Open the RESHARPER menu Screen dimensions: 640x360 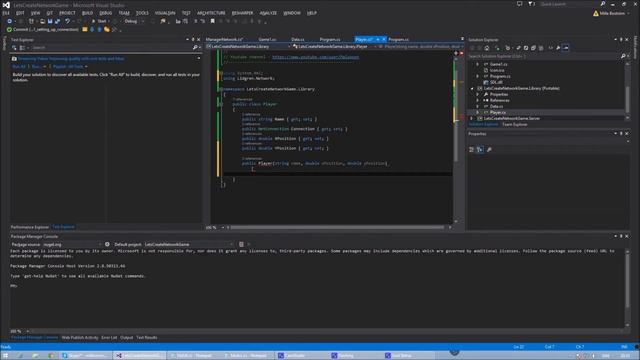click(242, 13)
